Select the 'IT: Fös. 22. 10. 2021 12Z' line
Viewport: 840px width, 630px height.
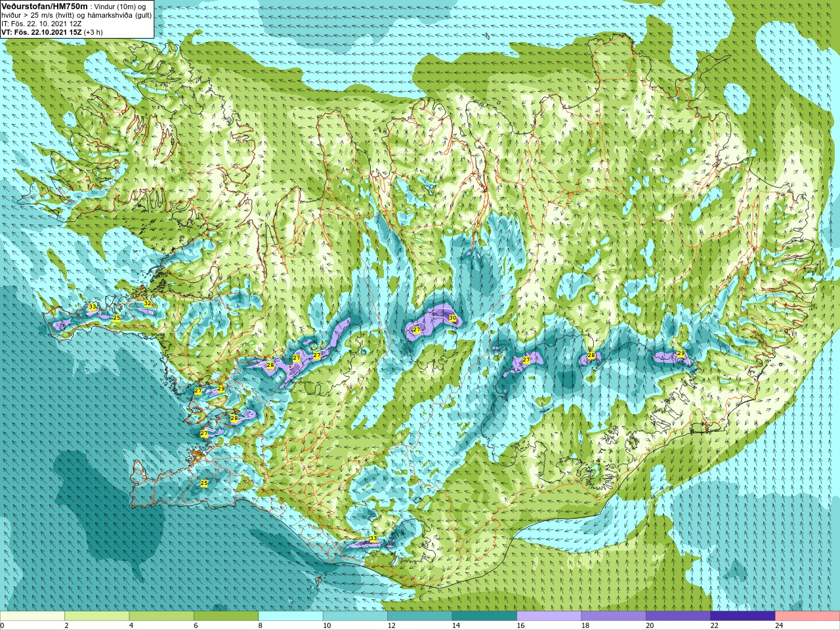click(x=41, y=24)
